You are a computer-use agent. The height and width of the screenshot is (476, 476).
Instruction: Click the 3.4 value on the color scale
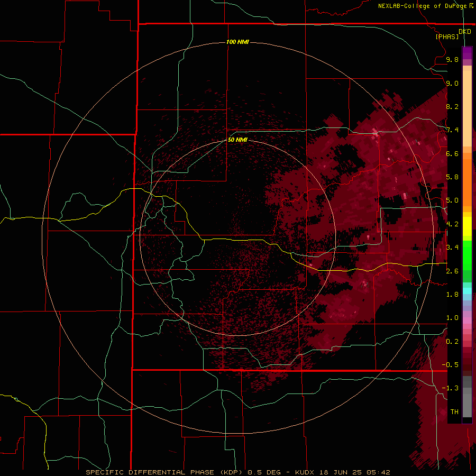452,248
